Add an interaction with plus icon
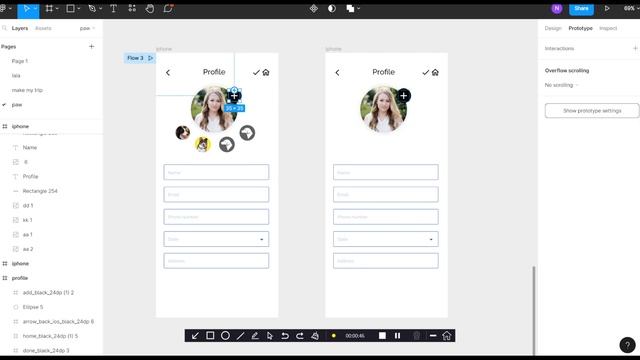 click(x=635, y=49)
